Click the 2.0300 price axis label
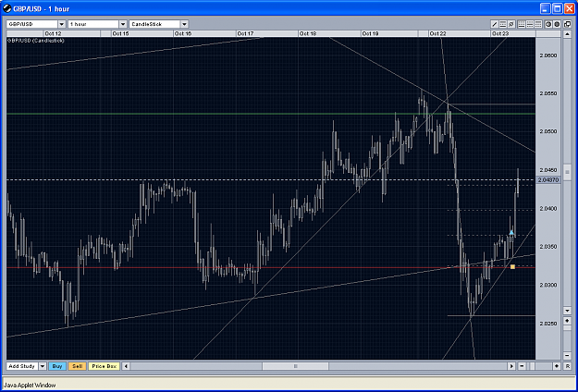 click(x=548, y=285)
